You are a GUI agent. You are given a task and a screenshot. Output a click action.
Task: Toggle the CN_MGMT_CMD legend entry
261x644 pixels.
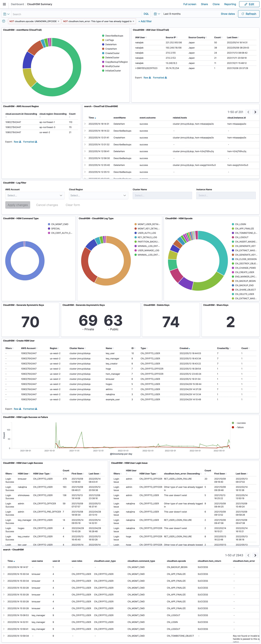point(58,224)
